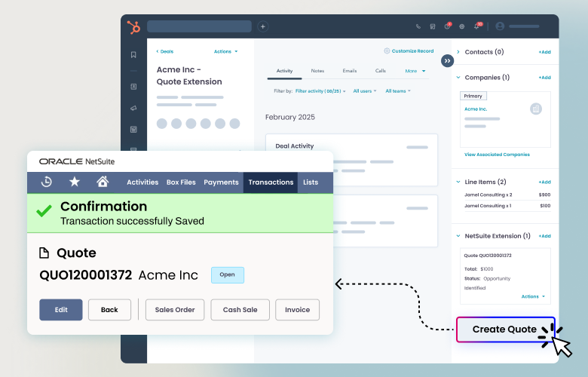Open the marketplace icon in top bar

point(433,26)
